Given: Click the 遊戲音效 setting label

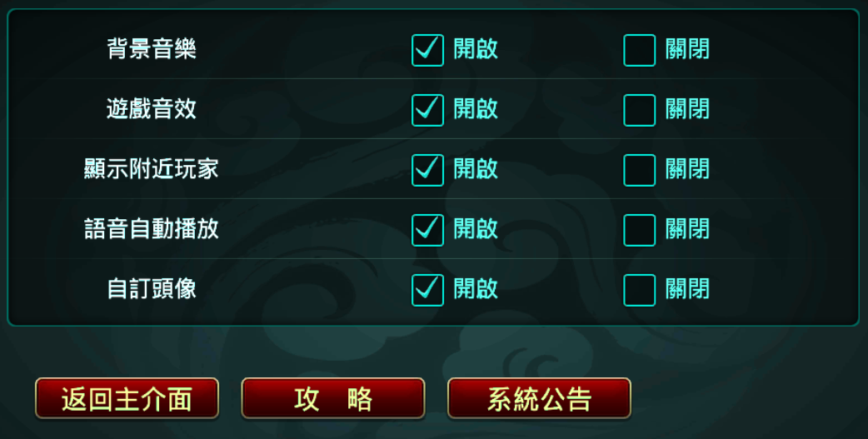Looking at the screenshot, I should pyautogui.click(x=152, y=109).
